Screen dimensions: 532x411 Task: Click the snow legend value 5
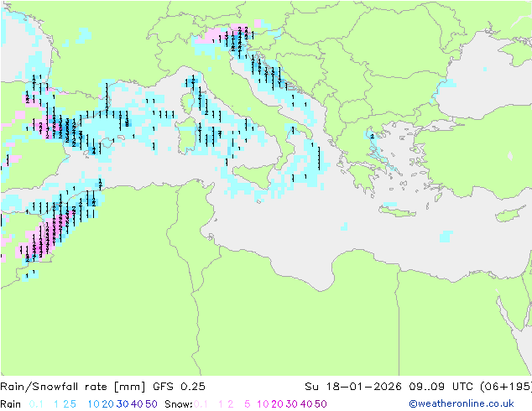[x=248, y=404]
